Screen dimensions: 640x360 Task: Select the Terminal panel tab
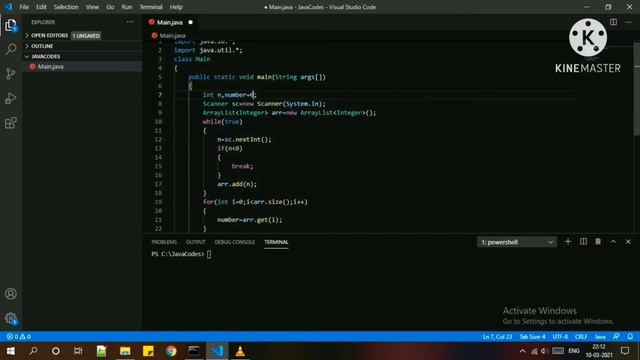(276, 242)
